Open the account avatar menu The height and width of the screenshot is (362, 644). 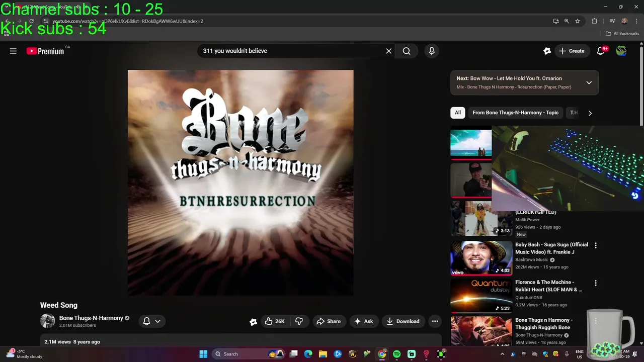pos(621,51)
